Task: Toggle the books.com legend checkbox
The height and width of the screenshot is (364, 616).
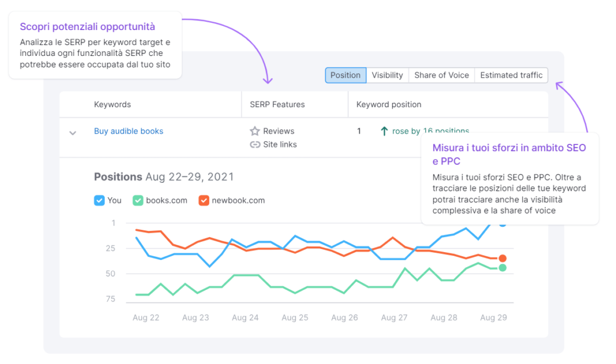Action: (138, 200)
